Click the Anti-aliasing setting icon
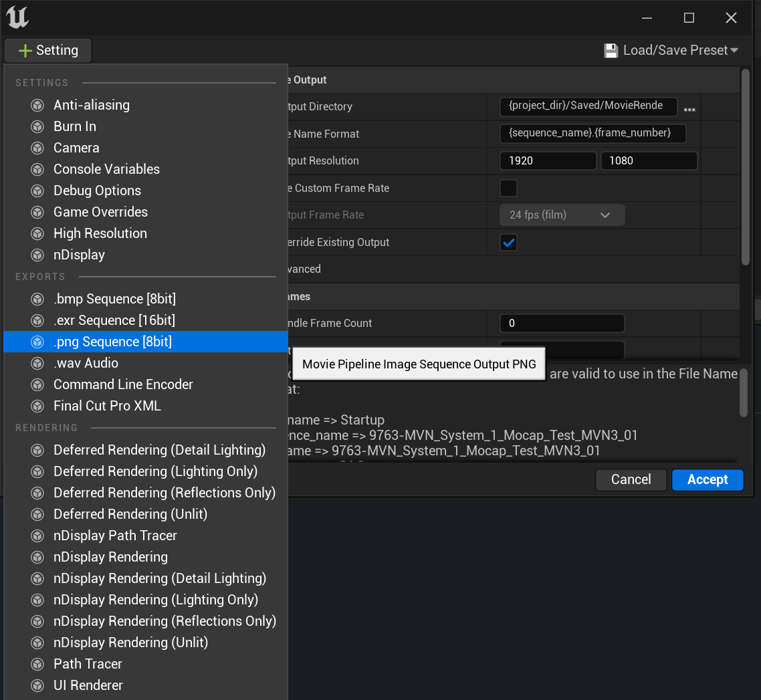 [37, 105]
